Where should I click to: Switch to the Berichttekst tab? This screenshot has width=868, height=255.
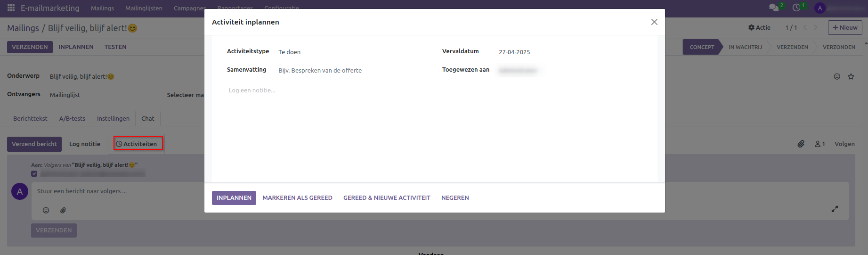coord(30,118)
